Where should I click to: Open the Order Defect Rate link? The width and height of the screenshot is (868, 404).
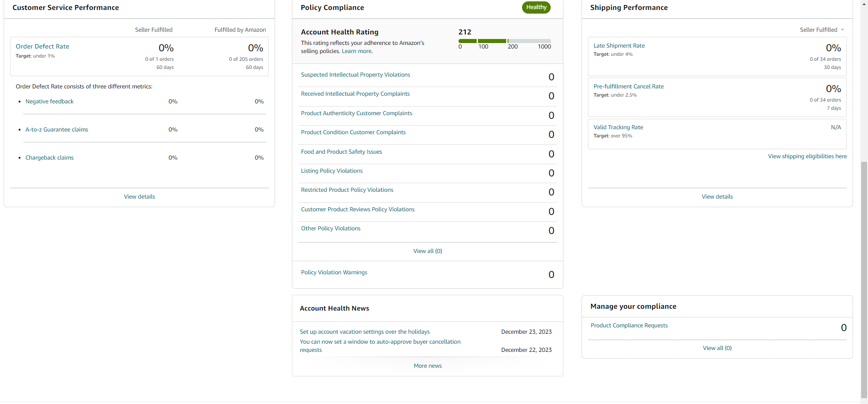(x=43, y=46)
